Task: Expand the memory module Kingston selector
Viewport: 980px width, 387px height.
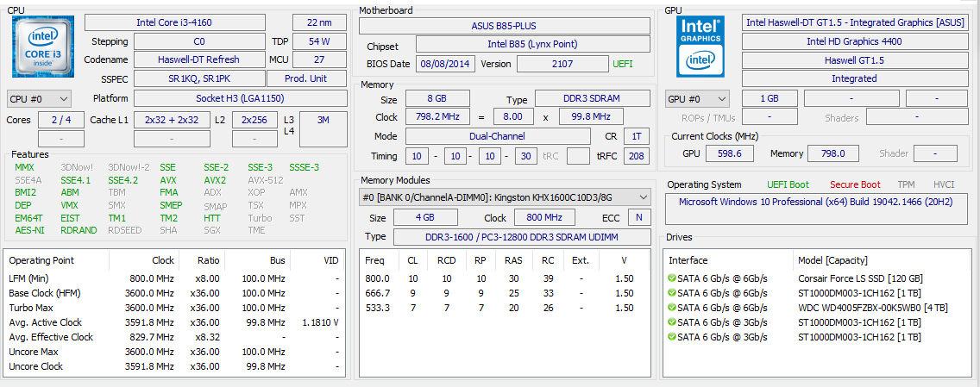Action: (x=505, y=197)
